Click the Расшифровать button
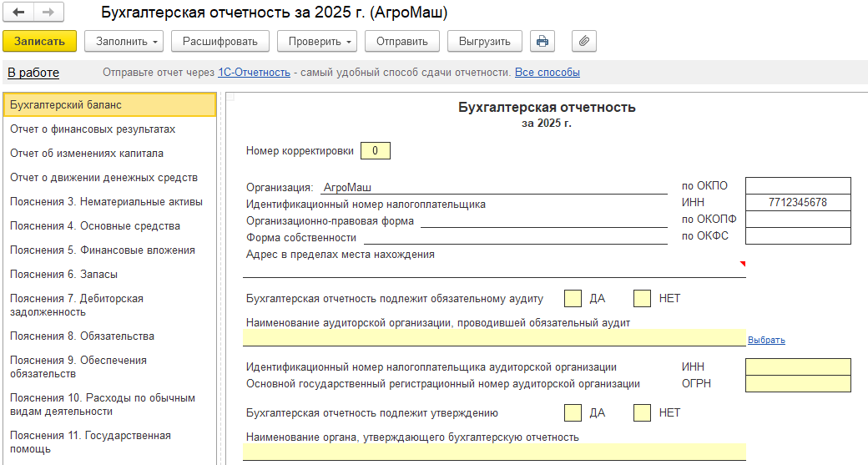 [220, 41]
